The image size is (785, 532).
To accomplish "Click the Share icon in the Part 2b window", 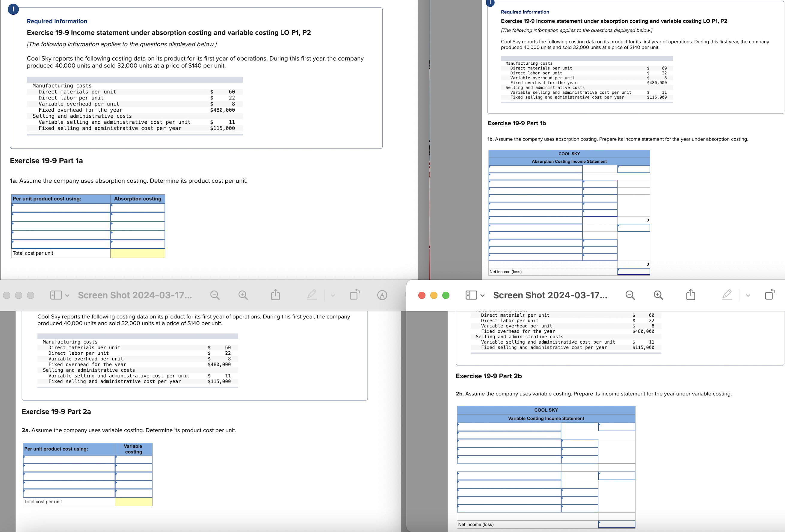I will [690, 295].
